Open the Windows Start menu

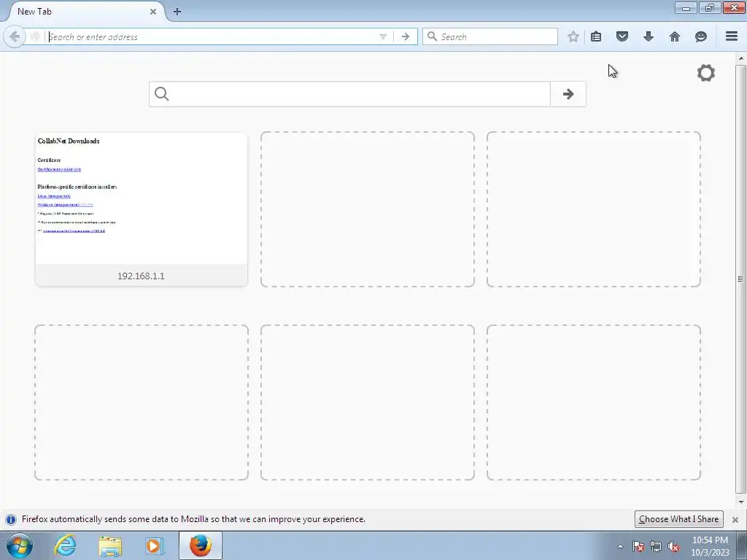click(x=20, y=545)
